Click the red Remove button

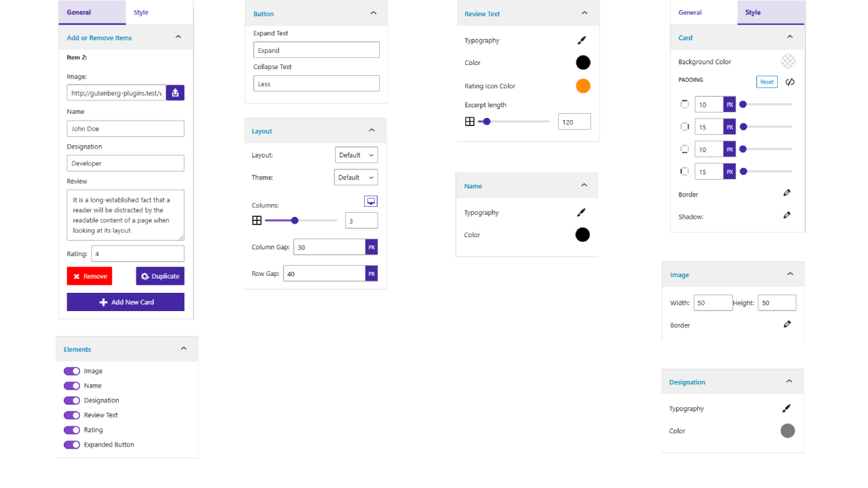[90, 276]
